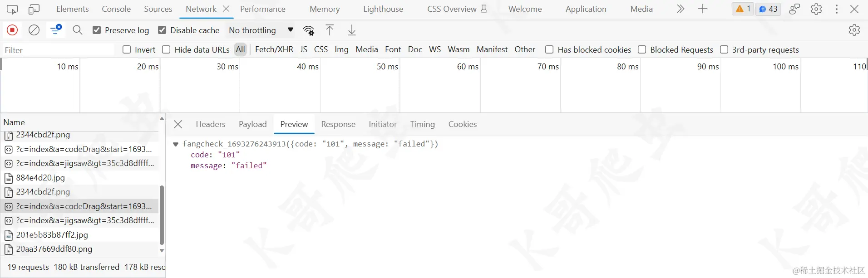Open the Performance tab
The height and width of the screenshot is (278, 868).
pos(263,9)
